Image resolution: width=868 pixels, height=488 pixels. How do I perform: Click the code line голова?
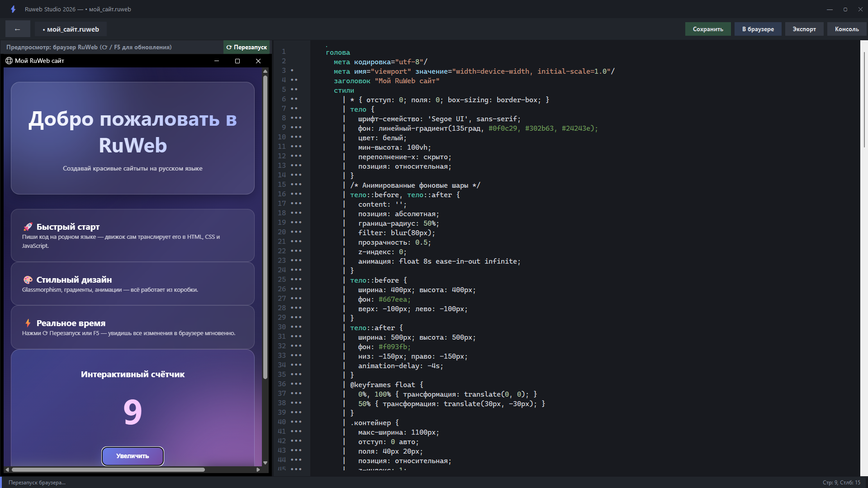[338, 52]
